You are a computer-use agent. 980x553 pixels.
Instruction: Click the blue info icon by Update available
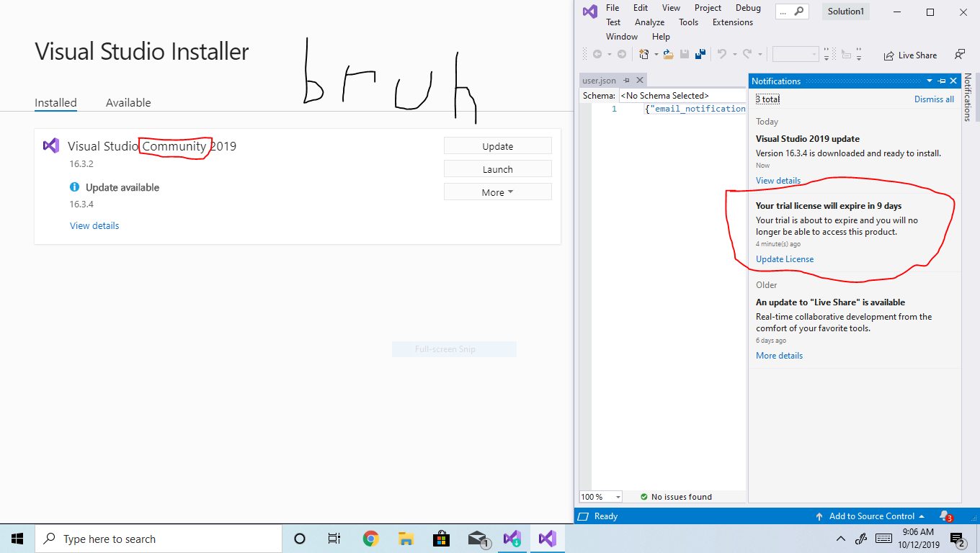pos(74,187)
